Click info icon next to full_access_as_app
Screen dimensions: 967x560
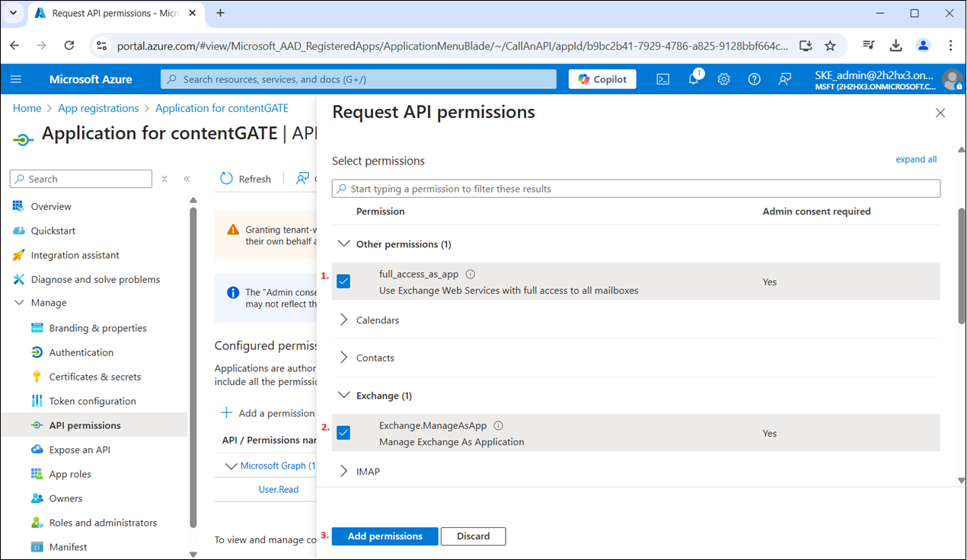471,274
